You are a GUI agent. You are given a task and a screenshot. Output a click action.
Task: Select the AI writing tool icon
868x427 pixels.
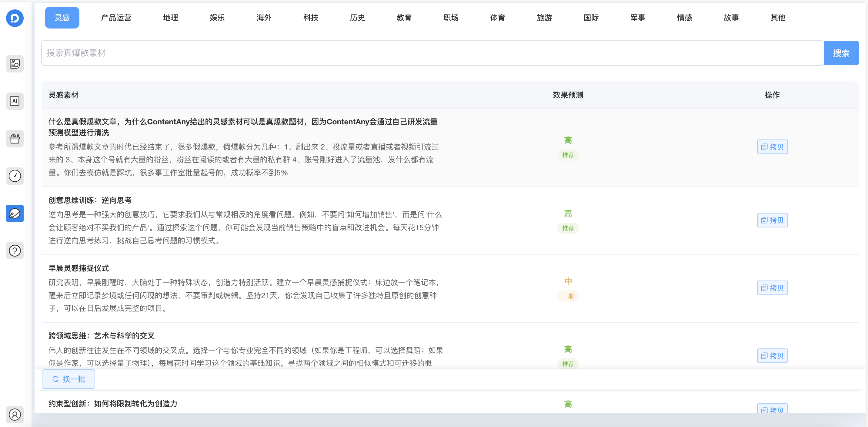pos(15,101)
